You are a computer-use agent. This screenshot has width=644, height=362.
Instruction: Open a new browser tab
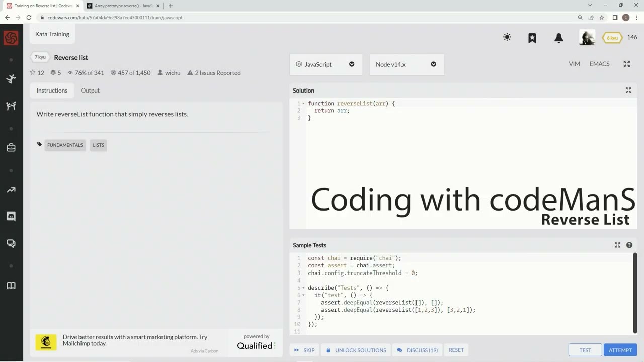coord(171,6)
